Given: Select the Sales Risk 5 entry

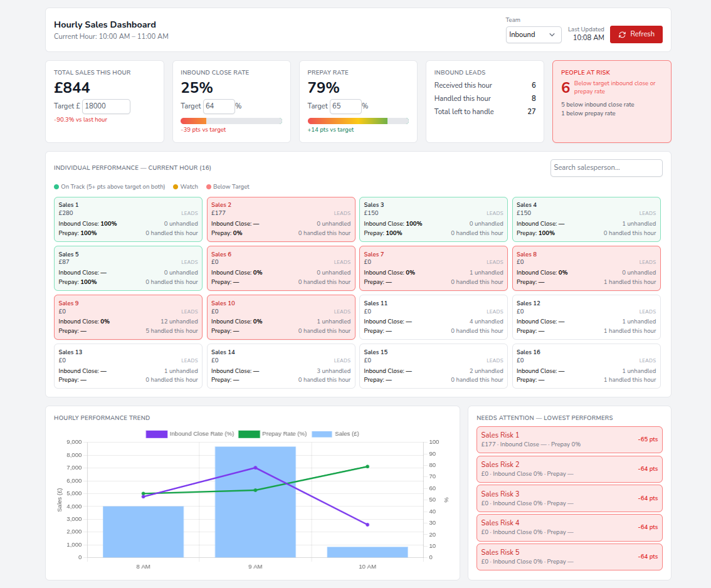Looking at the screenshot, I should coord(569,557).
